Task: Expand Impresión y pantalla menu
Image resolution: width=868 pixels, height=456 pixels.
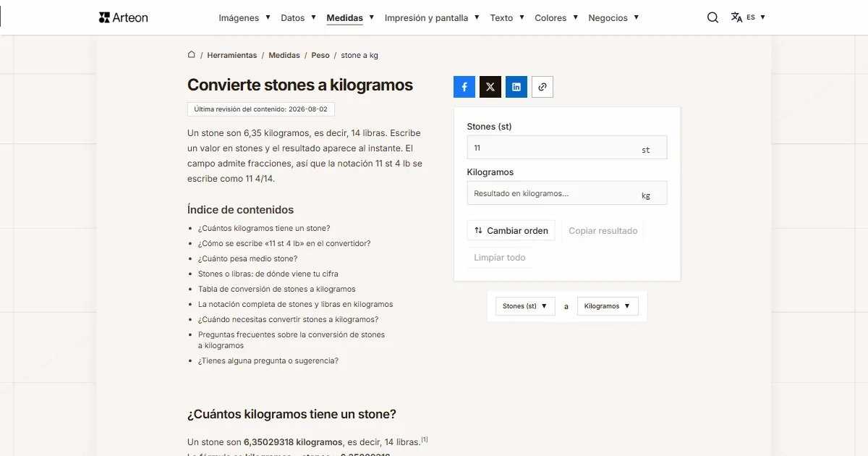Action: click(432, 17)
